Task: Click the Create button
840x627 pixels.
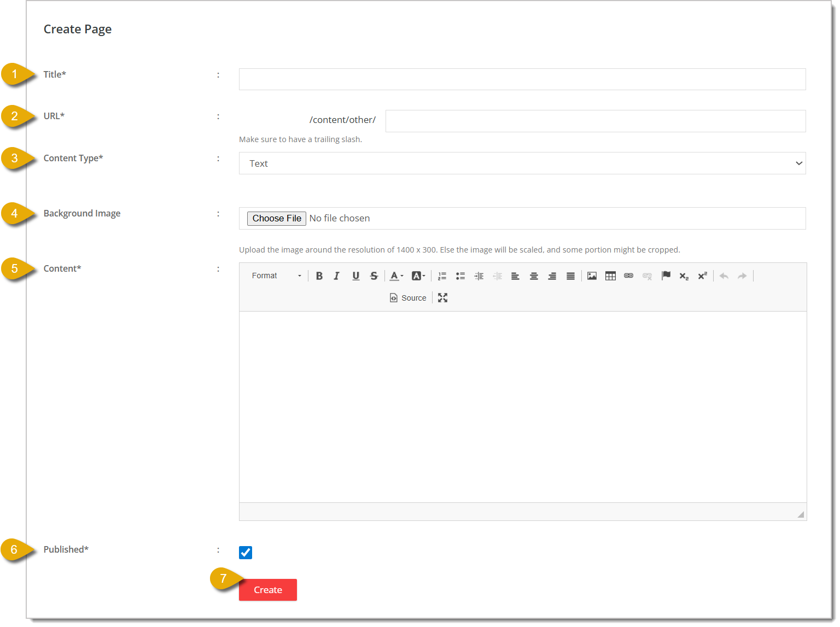Action: pyautogui.click(x=268, y=590)
